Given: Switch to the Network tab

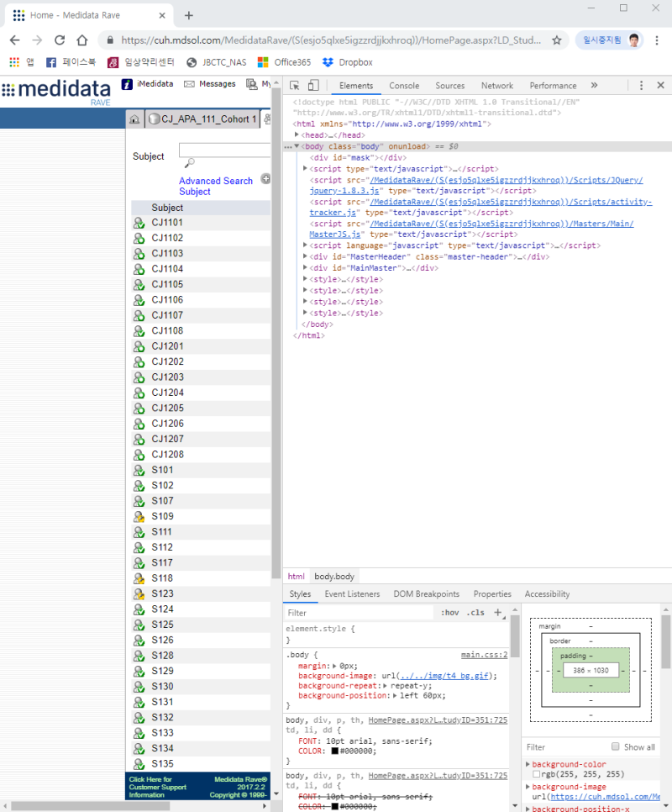Looking at the screenshot, I should (x=496, y=86).
